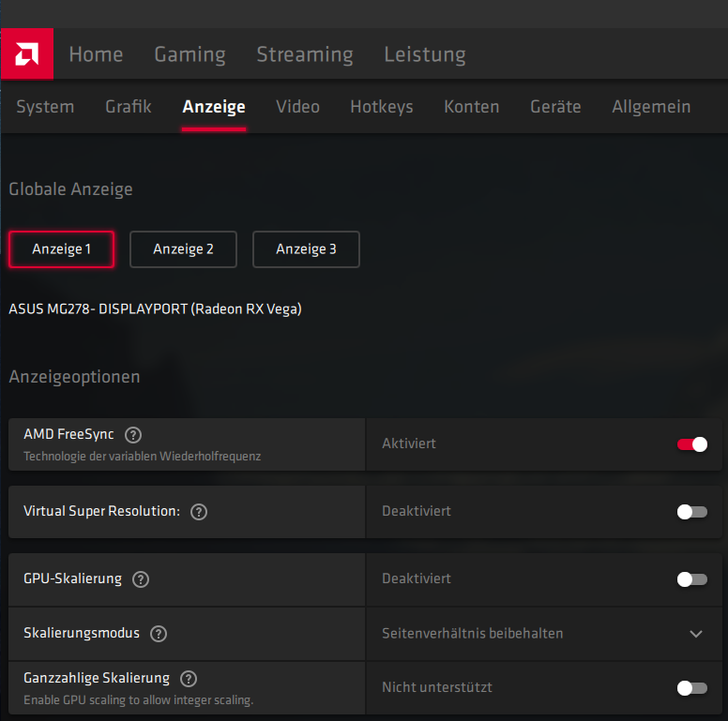
Task: Open help for Ganzzahlige Skalierung
Action: 189,678
